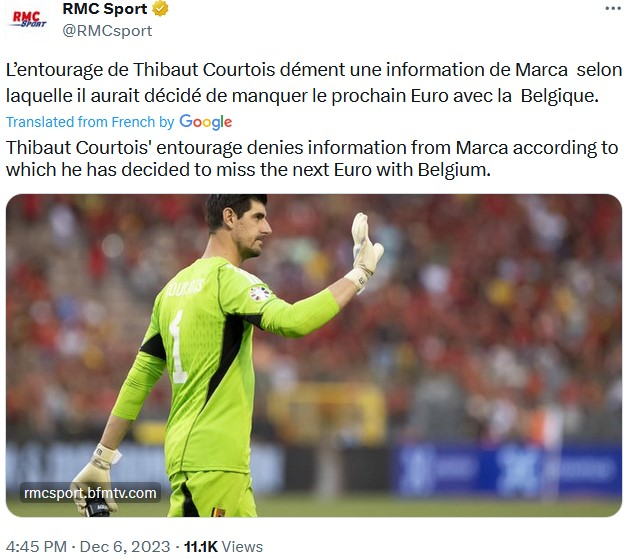This screenshot has width=636, height=559.
Task: Click the gold verified badge
Action: pos(160,9)
